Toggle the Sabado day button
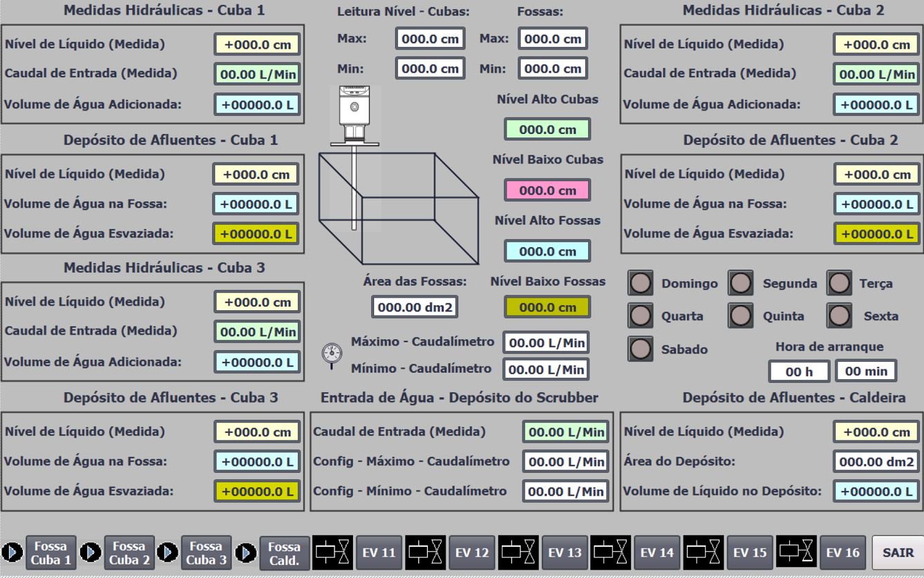Image resolution: width=924 pixels, height=578 pixels. click(641, 349)
